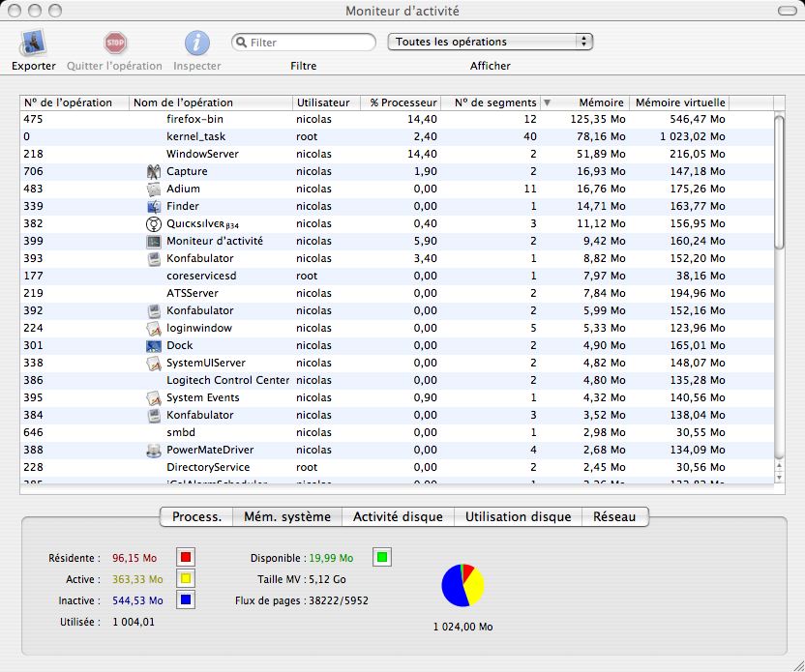
Task: Sort by Mémoire virtuelle column header
Action: tap(679, 102)
